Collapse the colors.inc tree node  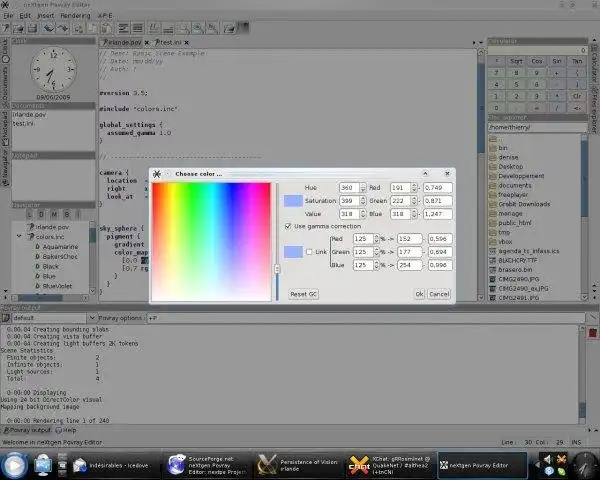[19, 237]
